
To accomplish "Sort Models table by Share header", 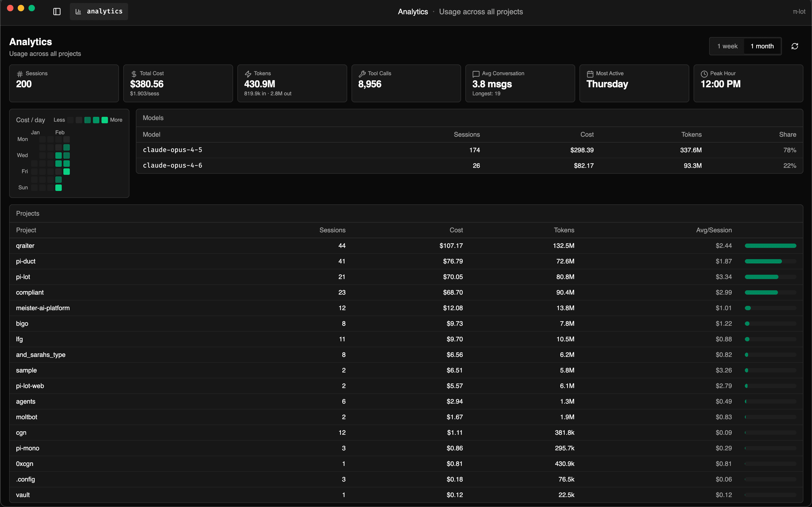I will coord(787,135).
